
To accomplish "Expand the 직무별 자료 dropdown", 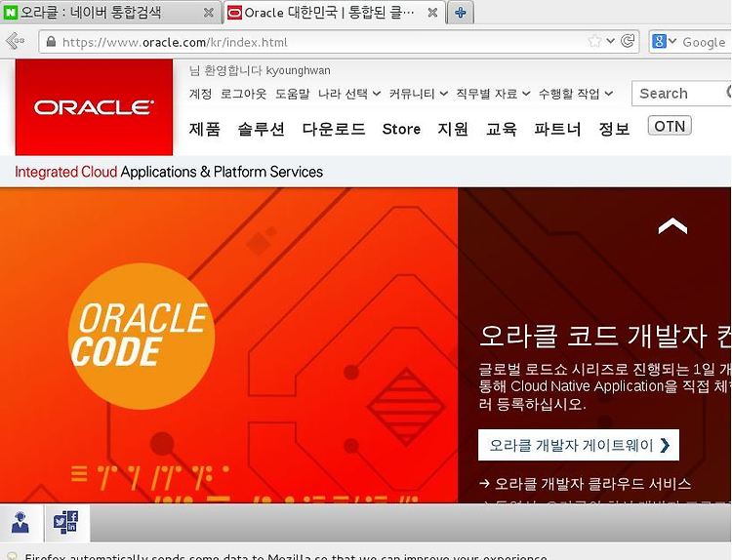I will click(x=493, y=94).
